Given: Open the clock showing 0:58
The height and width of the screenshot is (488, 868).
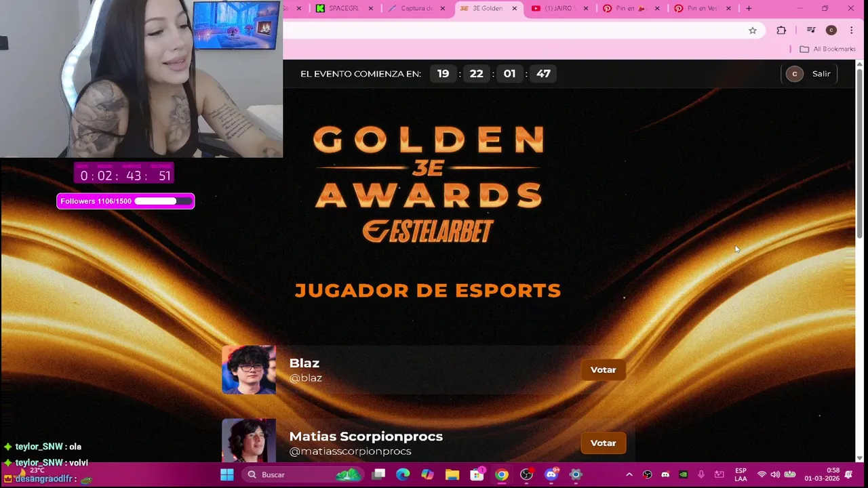Looking at the screenshot, I should point(821,474).
